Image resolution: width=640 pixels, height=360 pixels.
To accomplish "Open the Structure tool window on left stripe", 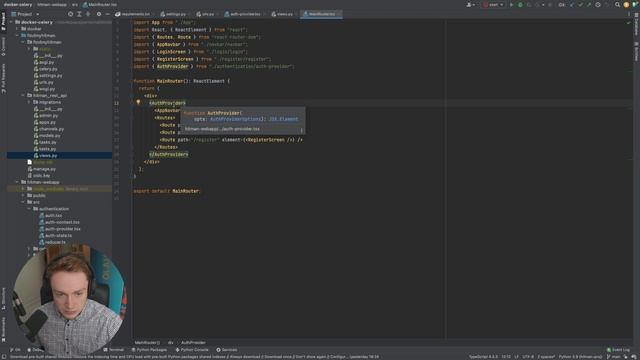I will (3, 298).
